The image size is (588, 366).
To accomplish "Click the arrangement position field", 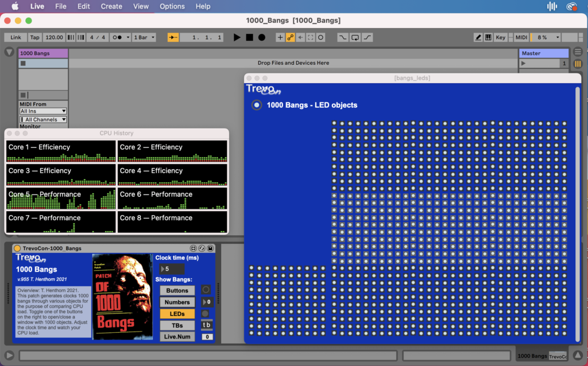I will [x=202, y=37].
